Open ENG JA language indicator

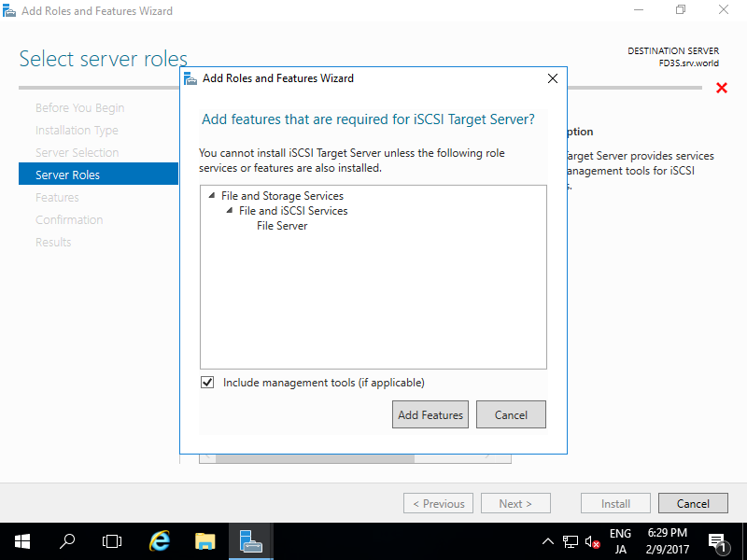point(620,541)
